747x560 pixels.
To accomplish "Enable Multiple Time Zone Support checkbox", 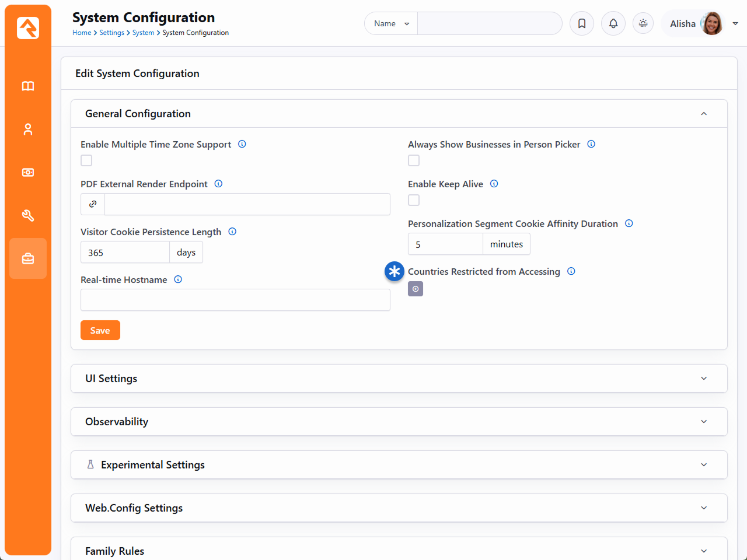I will click(x=86, y=160).
